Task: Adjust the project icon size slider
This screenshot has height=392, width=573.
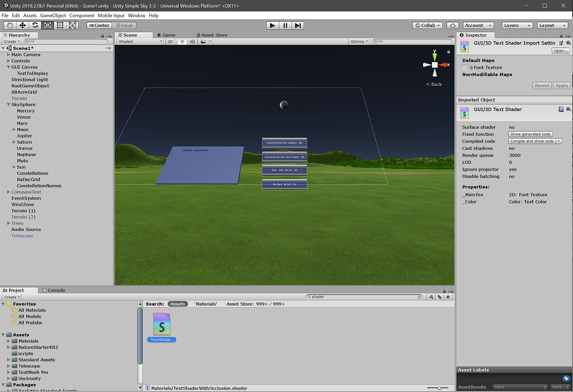Action: (x=439, y=388)
